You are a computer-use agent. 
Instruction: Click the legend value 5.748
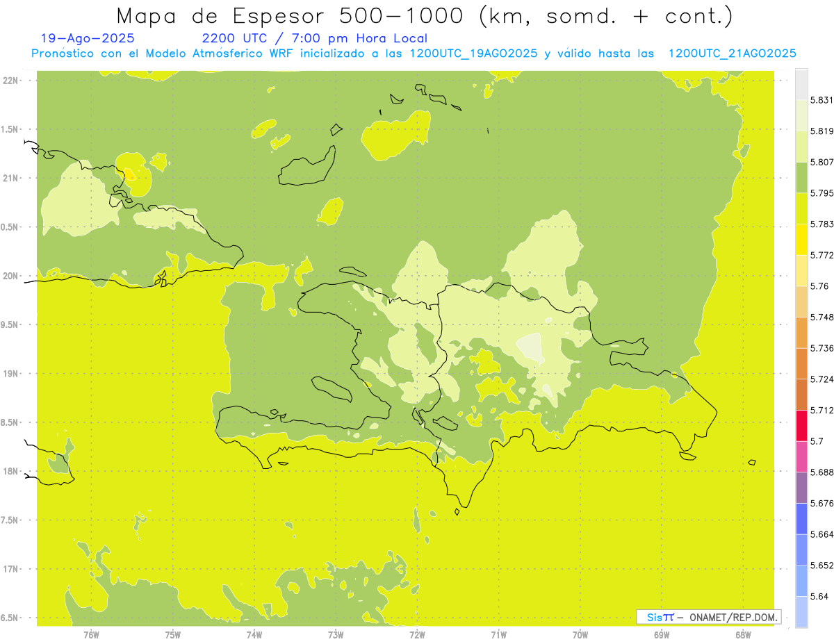tap(823, 317)
